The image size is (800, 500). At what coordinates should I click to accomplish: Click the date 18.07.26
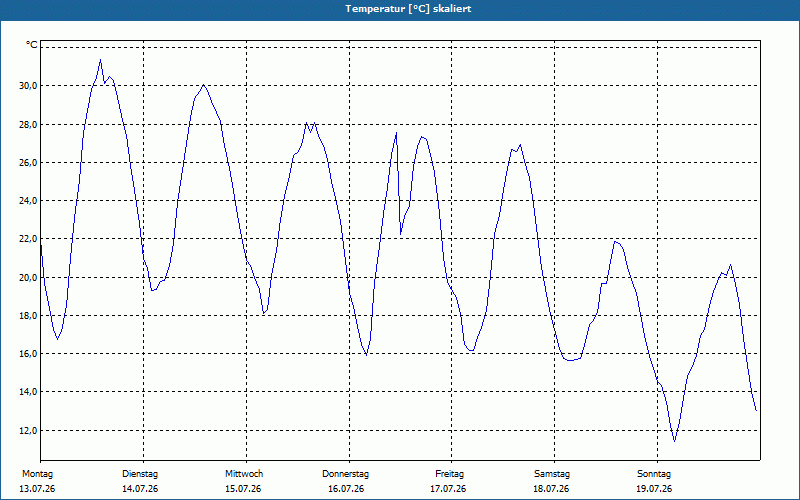(551, 489)
